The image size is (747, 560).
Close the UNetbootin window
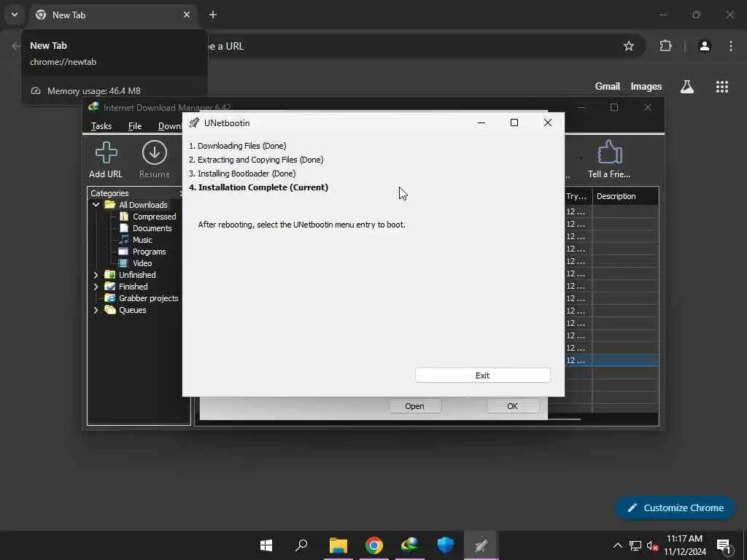548,122
